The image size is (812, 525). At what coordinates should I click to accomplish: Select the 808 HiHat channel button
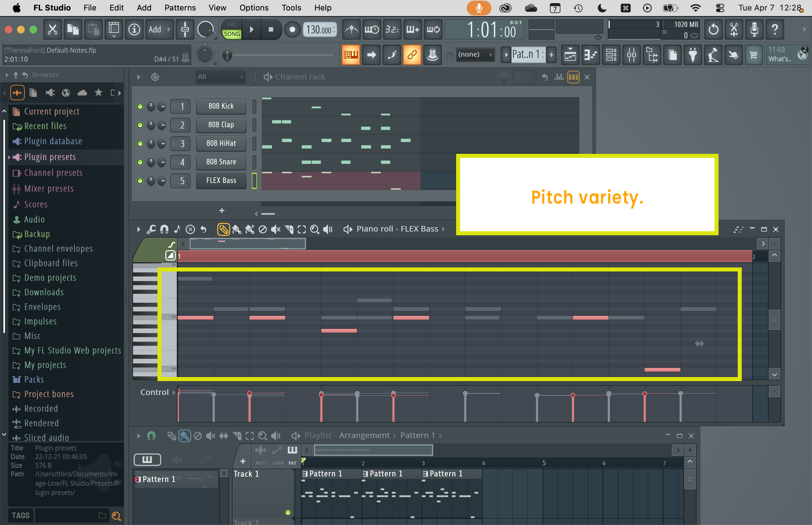221,144
